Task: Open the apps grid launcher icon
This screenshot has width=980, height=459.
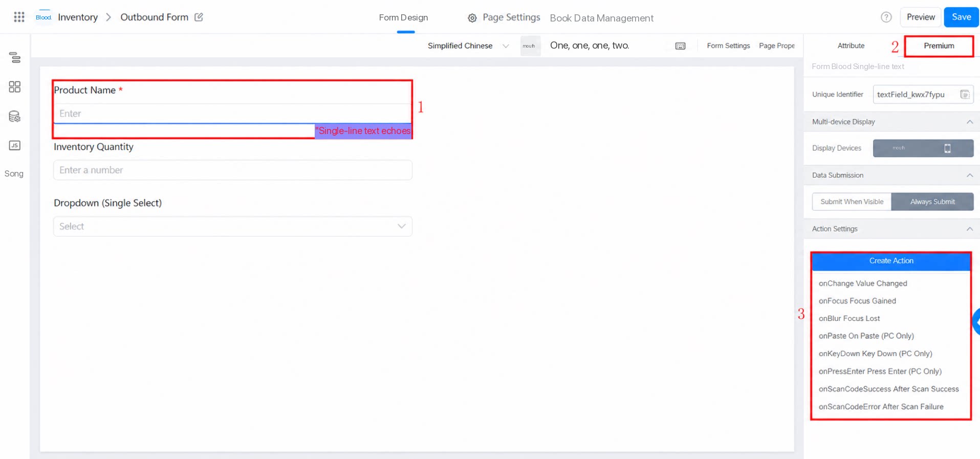Action: pos(19,17)
